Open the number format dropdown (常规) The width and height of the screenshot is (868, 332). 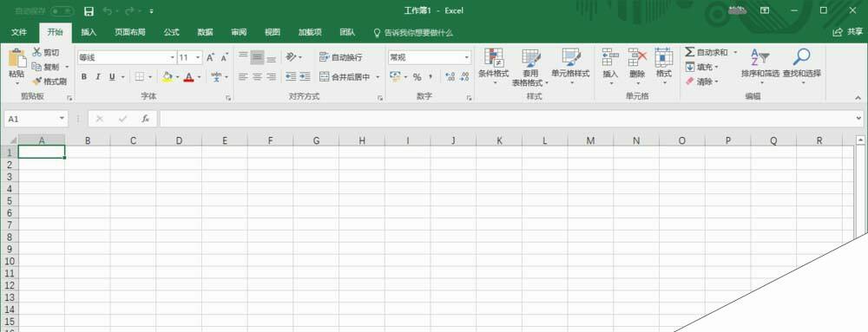pos(467,57)
